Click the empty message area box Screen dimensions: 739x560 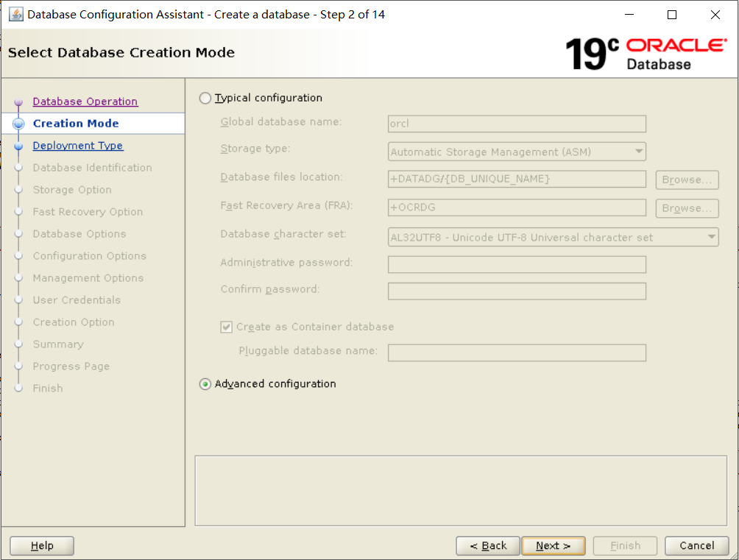click(x=461, y=491)
